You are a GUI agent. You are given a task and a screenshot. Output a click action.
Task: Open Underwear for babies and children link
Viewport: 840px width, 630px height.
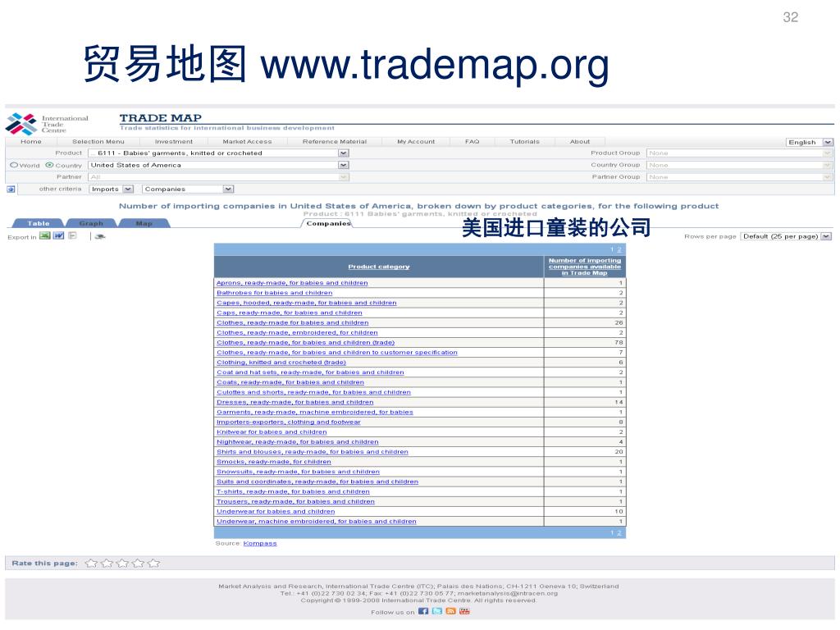pyautogui.click(x=276, y=511)
